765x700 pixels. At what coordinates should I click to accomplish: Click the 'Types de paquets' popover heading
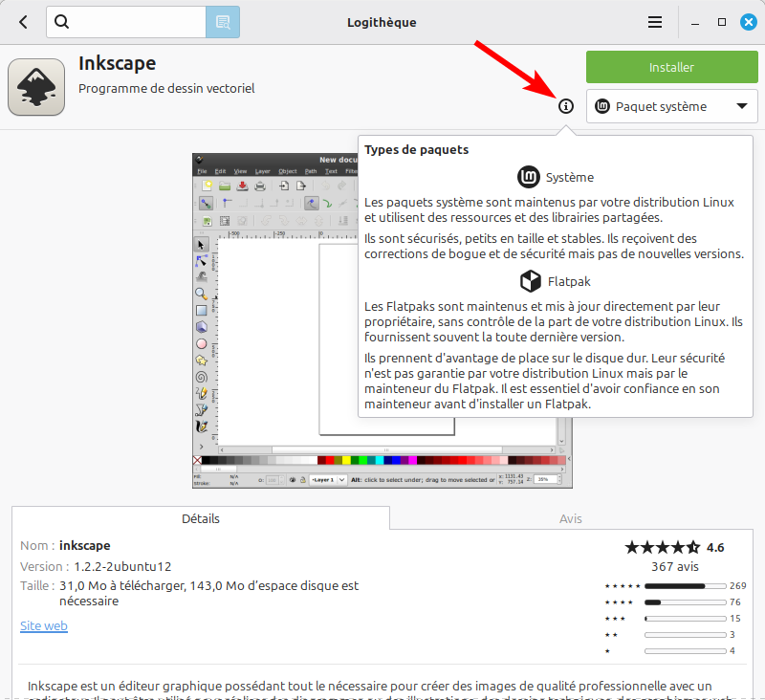416,149
